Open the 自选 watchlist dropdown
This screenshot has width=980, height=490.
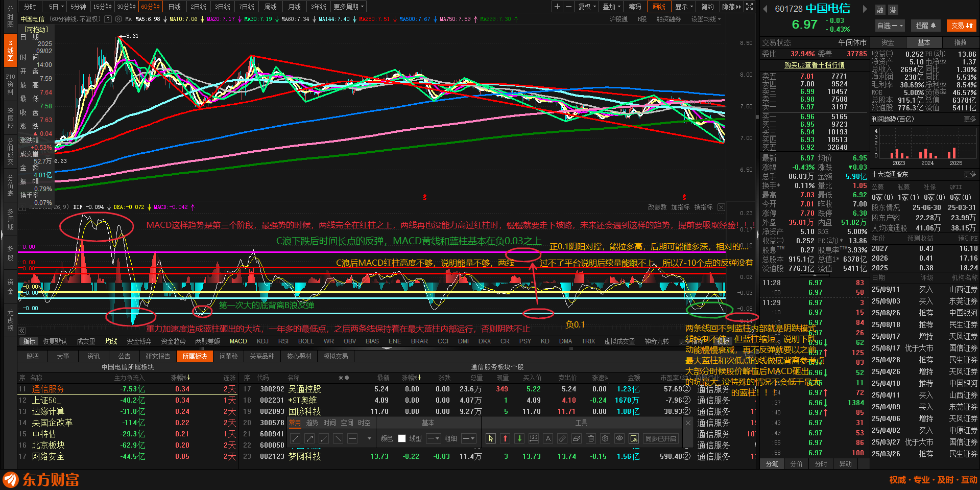[x=890, y=25]
